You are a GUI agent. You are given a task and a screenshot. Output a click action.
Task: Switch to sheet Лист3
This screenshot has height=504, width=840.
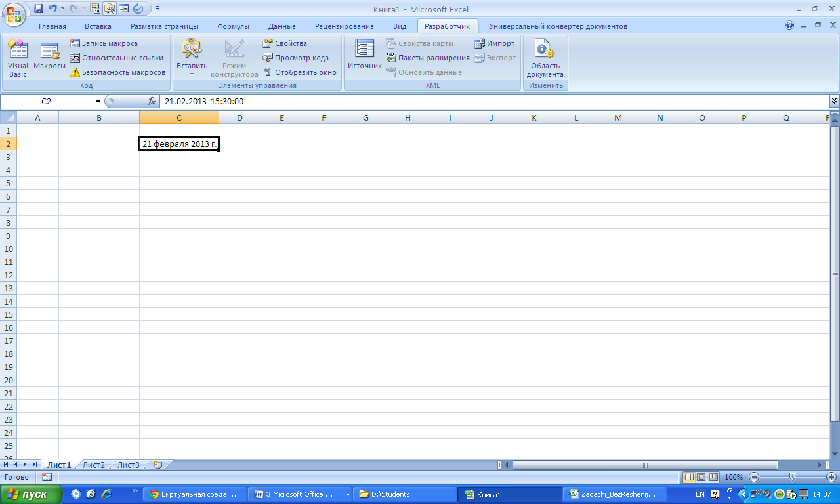(128, 465)
